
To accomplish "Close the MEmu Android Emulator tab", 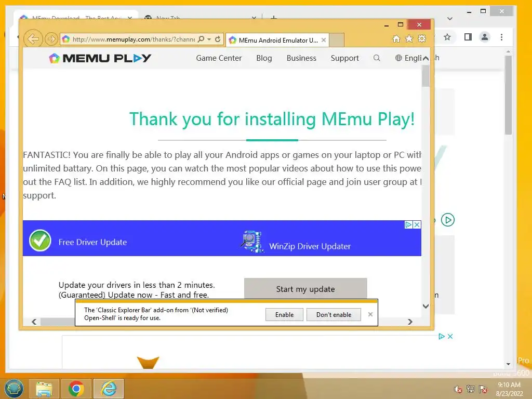I will pyautogui.click(x=324, y=40).
